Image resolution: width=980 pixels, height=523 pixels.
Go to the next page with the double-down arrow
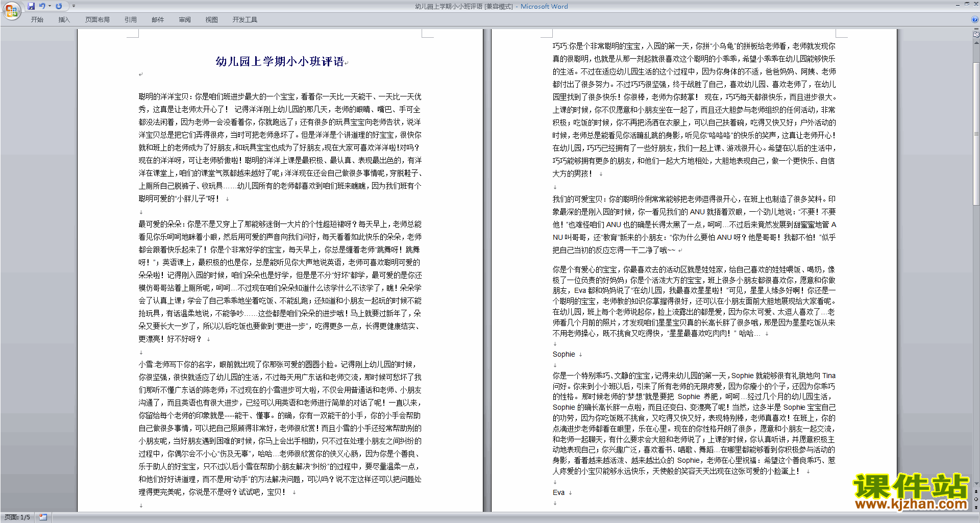coord(976,507)
